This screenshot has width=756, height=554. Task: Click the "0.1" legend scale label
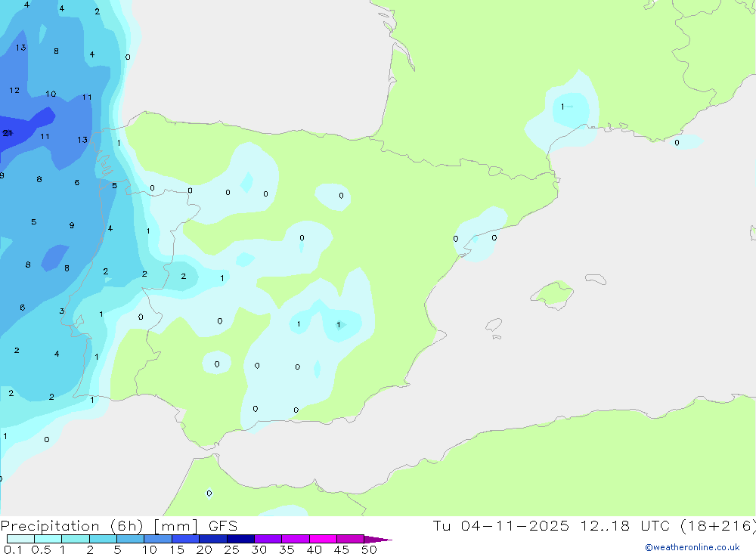13,549
